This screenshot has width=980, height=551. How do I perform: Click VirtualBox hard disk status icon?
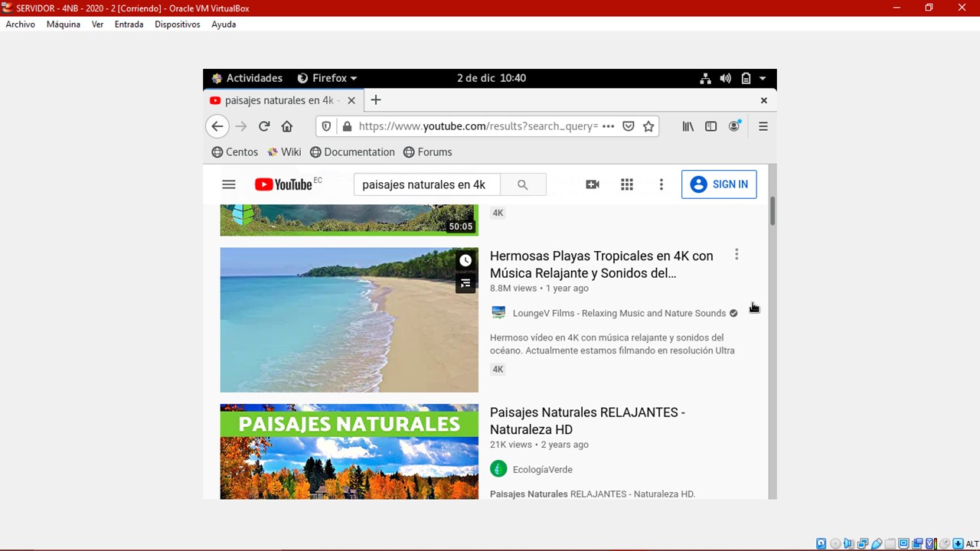(822, 544)
